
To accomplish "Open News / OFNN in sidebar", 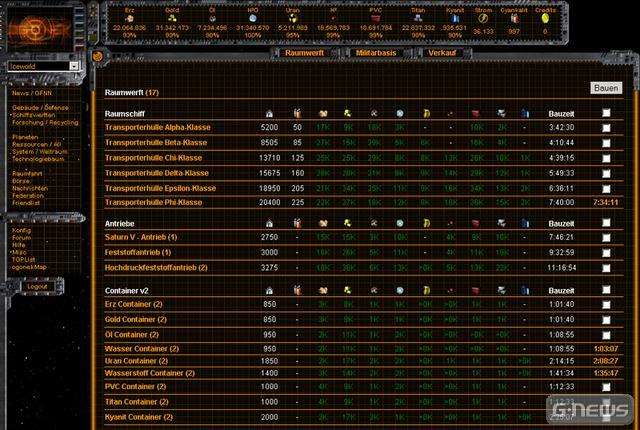I will (x=32, y=93).
